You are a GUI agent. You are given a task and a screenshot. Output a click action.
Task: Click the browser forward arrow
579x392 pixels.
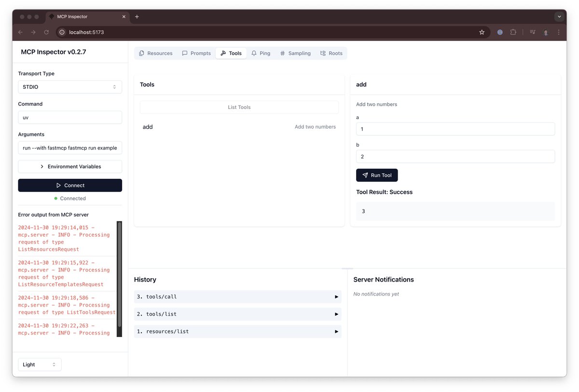pyautogui.click(x=33, y=32)
